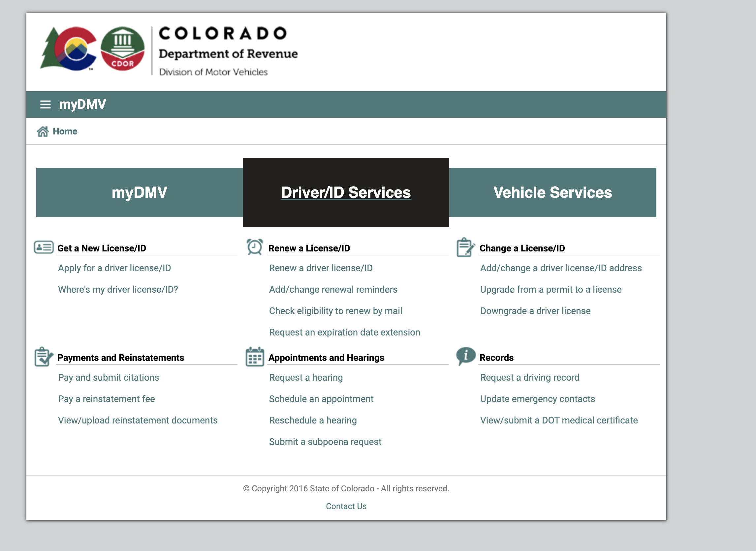Click the alarm clock icon beside Renew a License/ID

[x=255, y=247]
